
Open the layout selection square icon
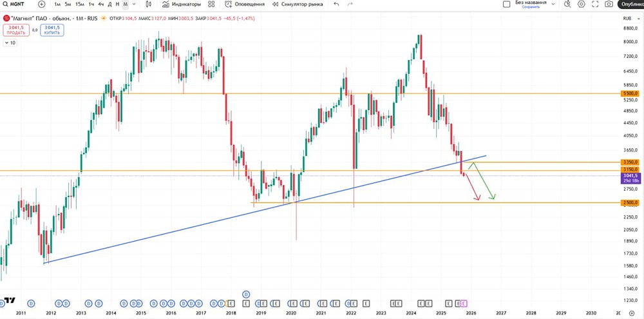click(x=507, y=4)
